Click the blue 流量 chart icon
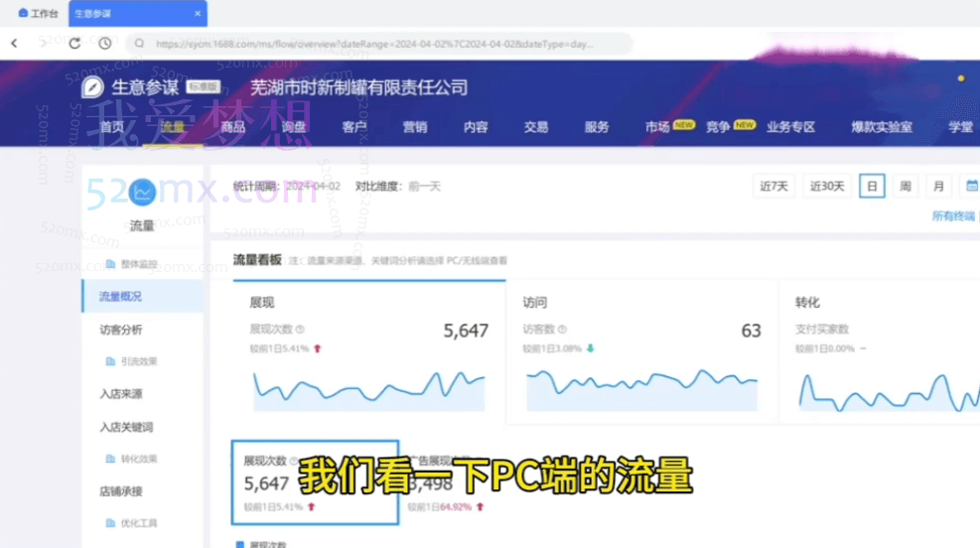 coord(142,192)
